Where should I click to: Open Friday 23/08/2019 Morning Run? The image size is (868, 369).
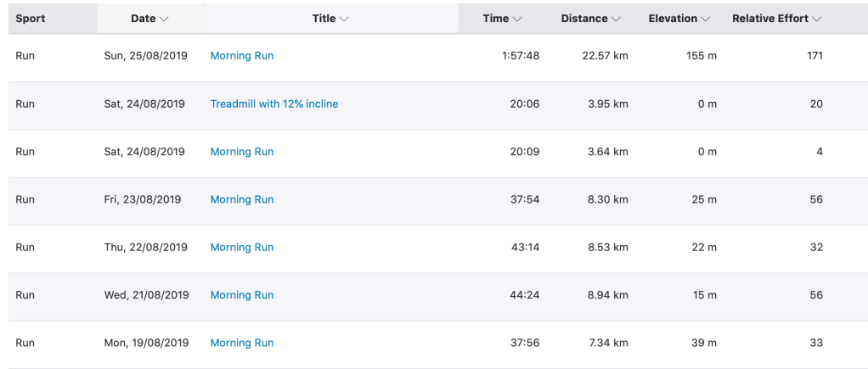tap(242, 200)
